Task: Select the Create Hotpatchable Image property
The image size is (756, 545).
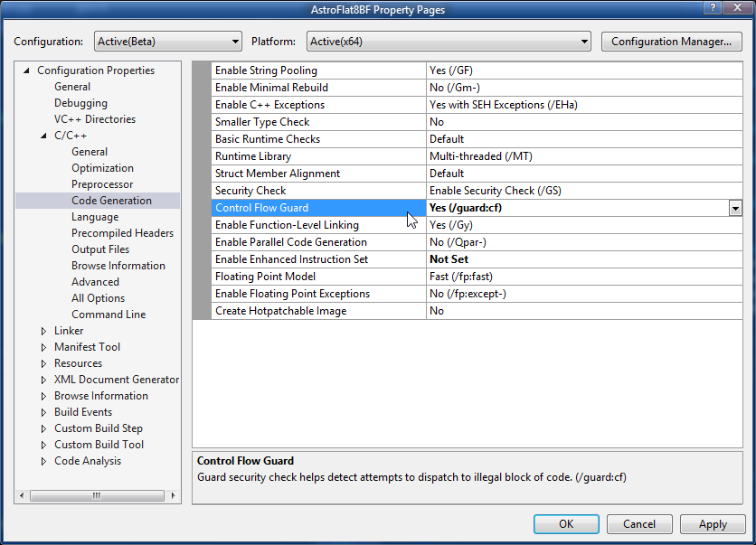Action: click(318, 311)
